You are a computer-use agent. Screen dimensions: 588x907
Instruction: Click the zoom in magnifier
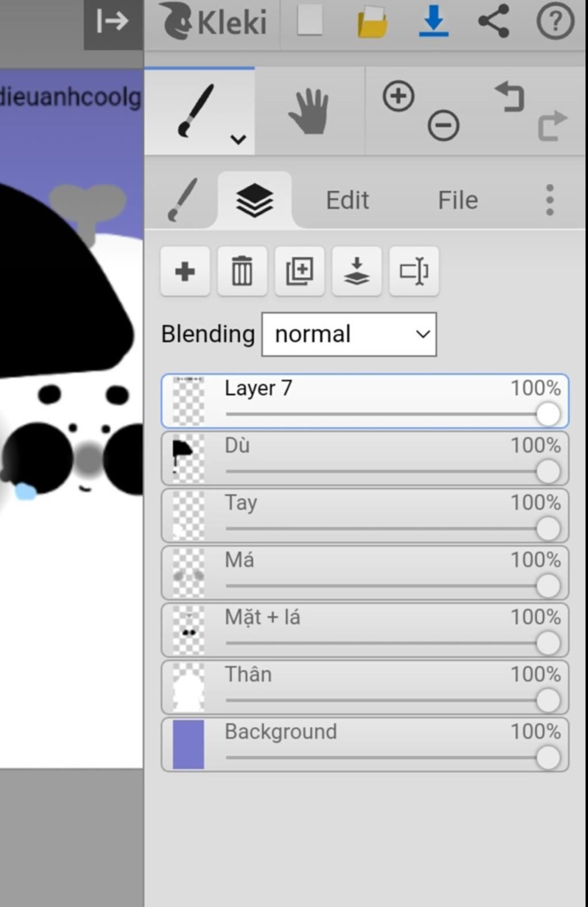399,96
